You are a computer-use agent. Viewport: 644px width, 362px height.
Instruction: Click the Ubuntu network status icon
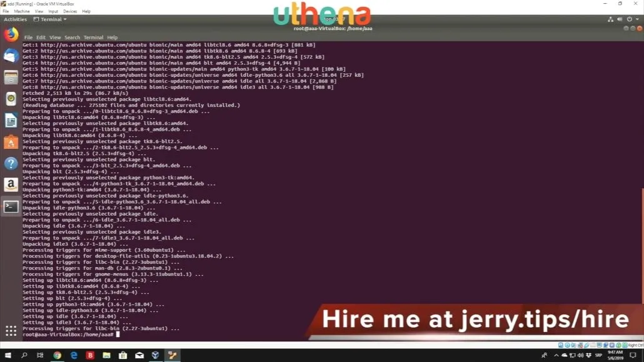[x=610, y=19]
